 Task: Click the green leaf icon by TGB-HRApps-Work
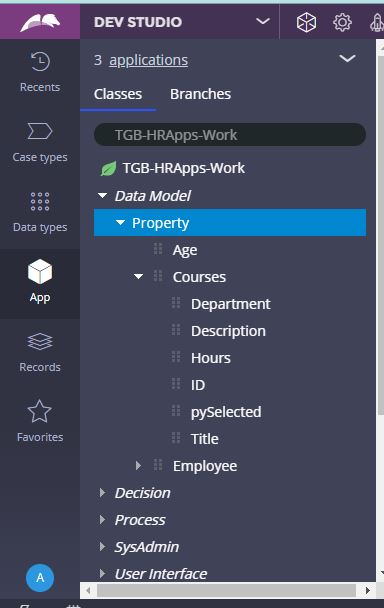[108, 169]
